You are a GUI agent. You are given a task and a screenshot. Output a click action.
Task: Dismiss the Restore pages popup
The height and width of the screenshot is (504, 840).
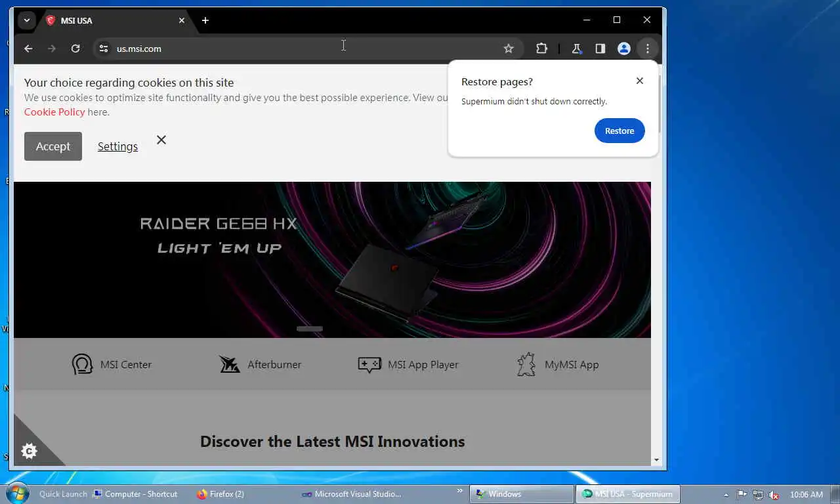640,81
